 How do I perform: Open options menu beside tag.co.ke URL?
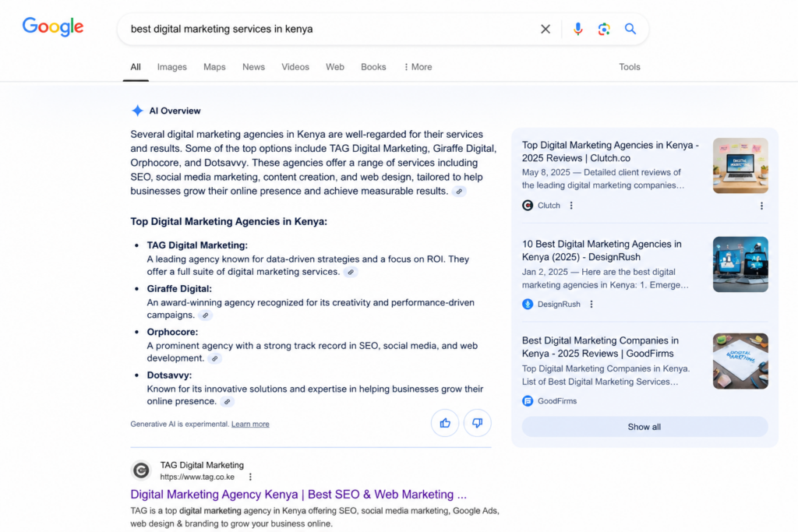click(250, 477)
